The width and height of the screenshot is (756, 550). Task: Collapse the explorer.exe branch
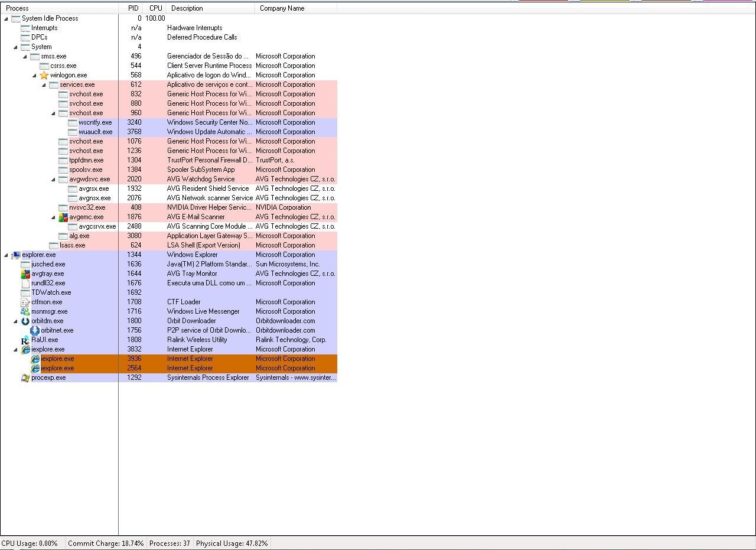click(x=6, y=255)
